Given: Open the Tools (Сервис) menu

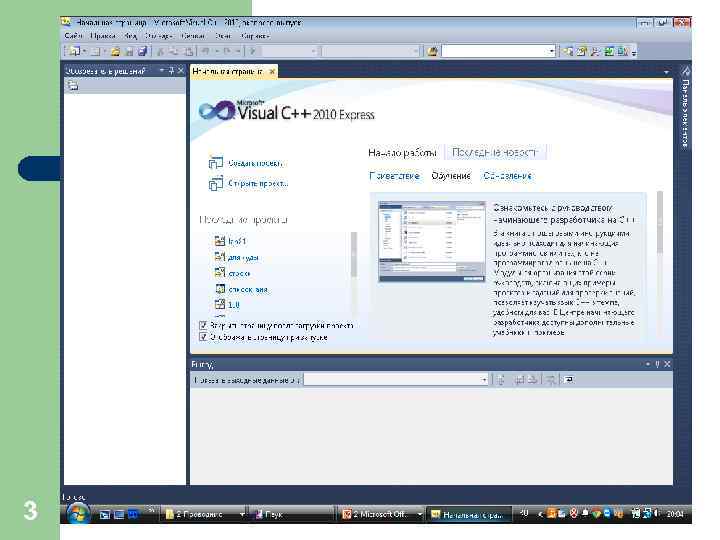Looking at the screenshot, I should [193, 36].
